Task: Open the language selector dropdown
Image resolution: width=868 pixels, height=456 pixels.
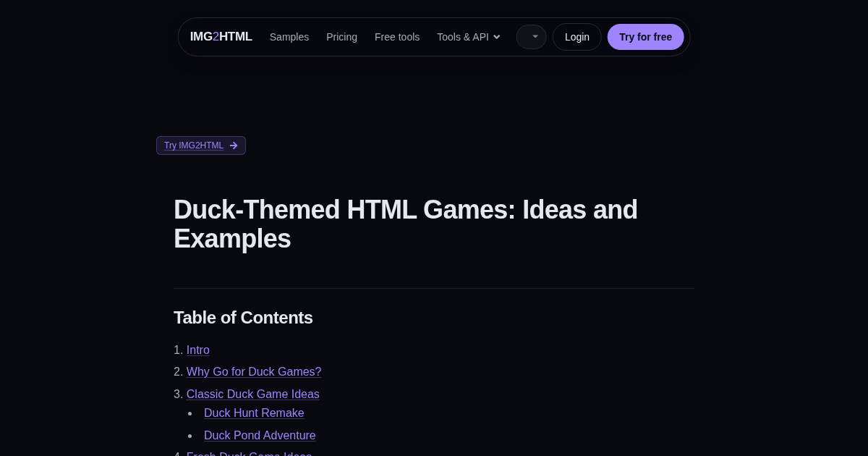Action: pyautogui.click(x=532, y=37)
